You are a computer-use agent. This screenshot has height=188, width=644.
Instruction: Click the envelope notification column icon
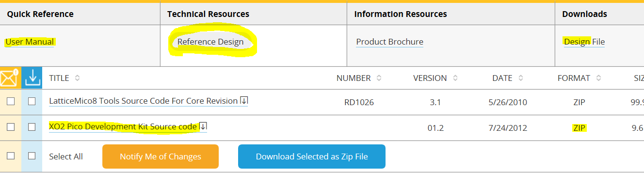[10, 78]
